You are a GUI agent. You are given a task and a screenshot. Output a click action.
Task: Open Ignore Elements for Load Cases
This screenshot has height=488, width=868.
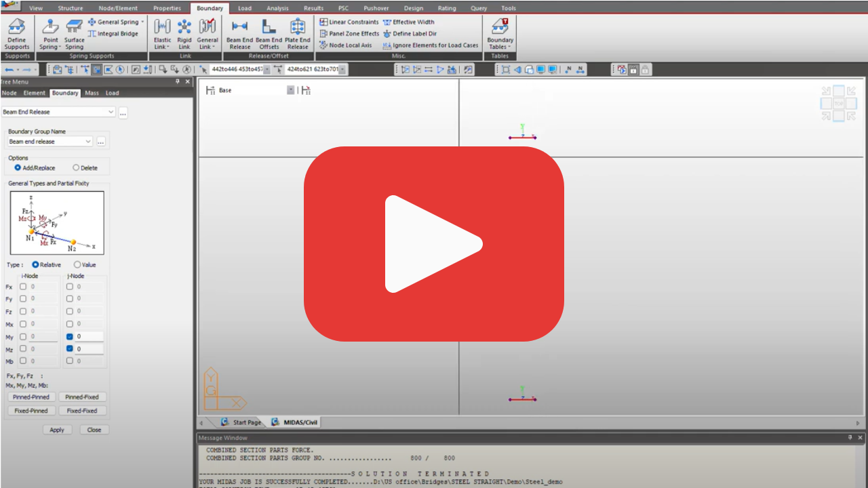click(431, 45)
